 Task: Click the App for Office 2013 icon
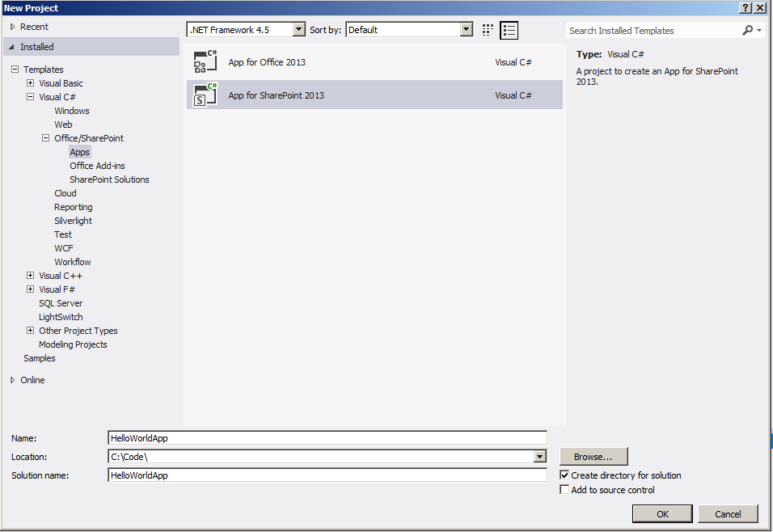point(205,61)
